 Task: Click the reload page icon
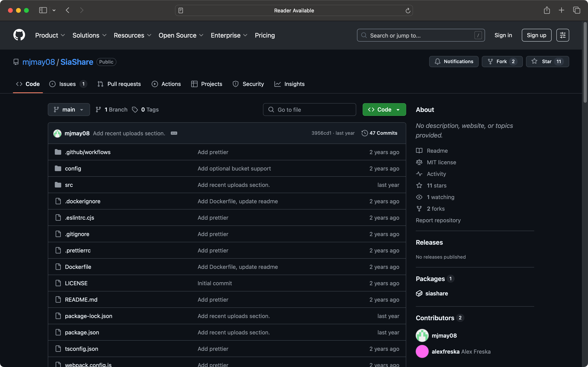click(x=408, y=10)
